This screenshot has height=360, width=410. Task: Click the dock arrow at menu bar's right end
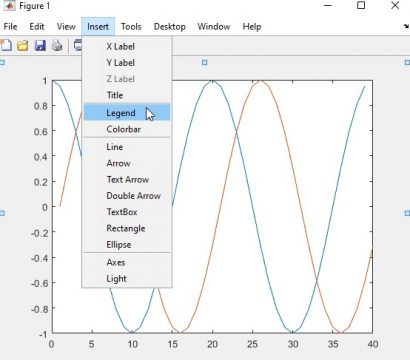coord(406,26)
